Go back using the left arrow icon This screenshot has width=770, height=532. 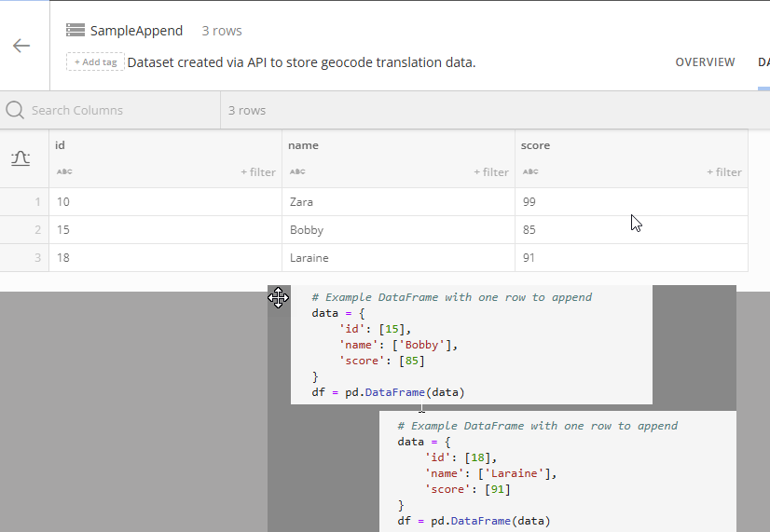[x=21, y=46]
